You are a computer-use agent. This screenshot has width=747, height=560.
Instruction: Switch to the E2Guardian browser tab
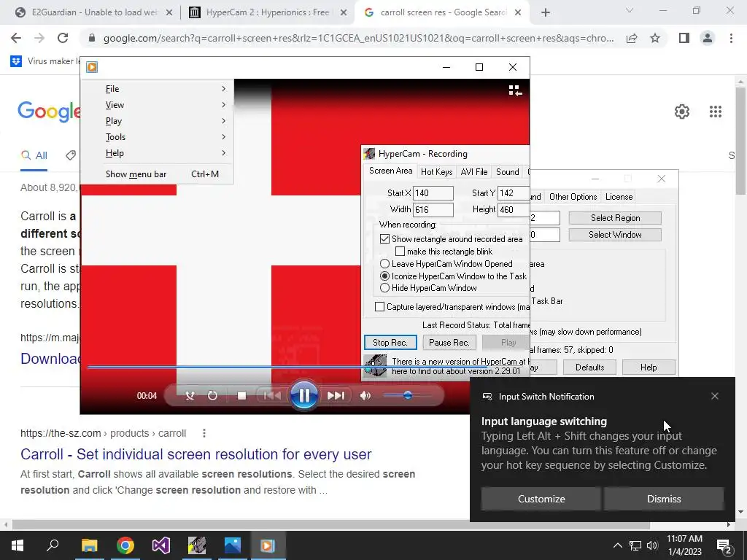pyautogui.click(x=93, y=12)
